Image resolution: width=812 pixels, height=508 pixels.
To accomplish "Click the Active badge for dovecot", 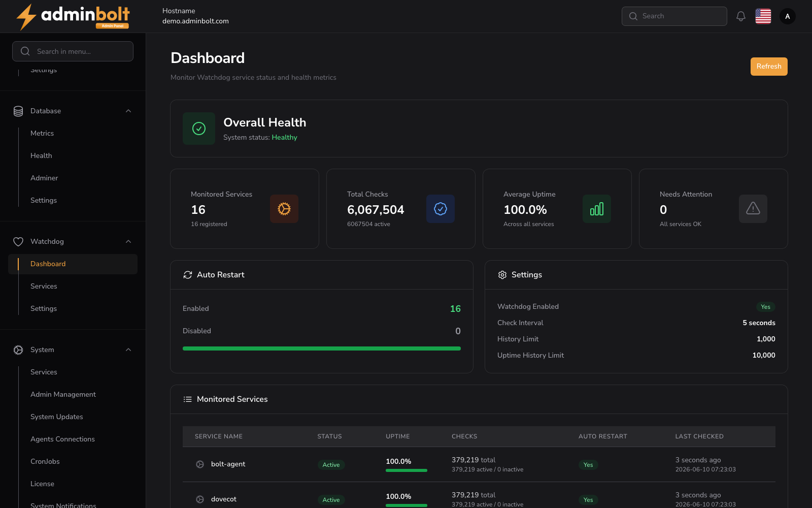I will click(x=331, y=500).
